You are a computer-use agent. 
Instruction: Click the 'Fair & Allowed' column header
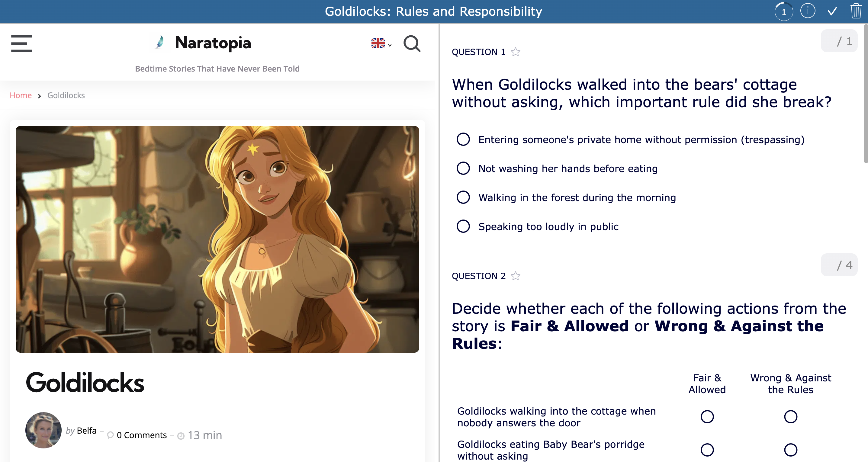pyautogui.click(x=707, y=384)
